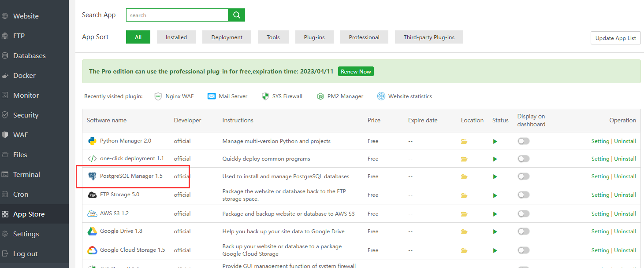Open Docker in the sidebar
Image resolution: width=644 pixels, height=268 pixels.
pos(34,75)
